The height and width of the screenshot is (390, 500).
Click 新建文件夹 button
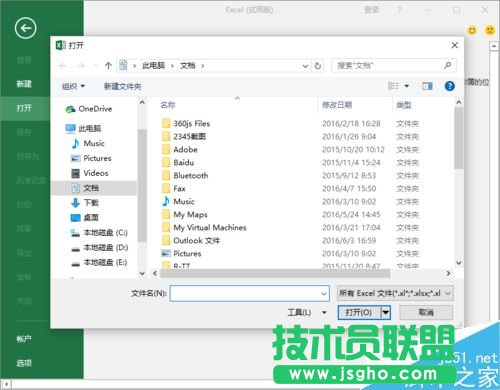click(123, 87)
